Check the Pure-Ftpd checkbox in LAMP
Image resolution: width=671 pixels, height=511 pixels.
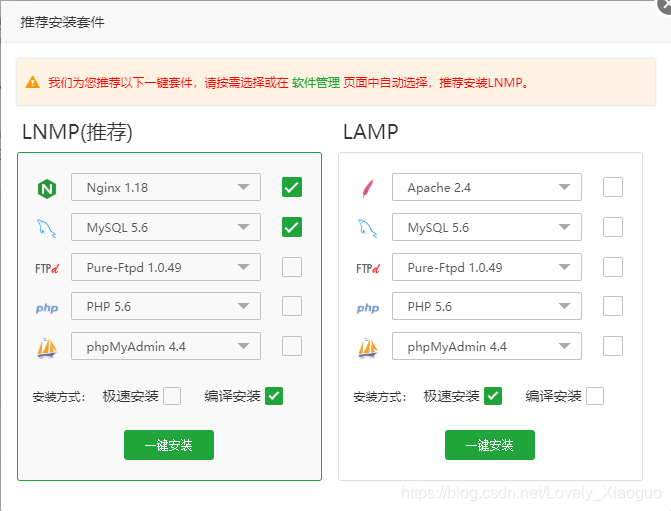pyautogui.click(x=613, y=267)
